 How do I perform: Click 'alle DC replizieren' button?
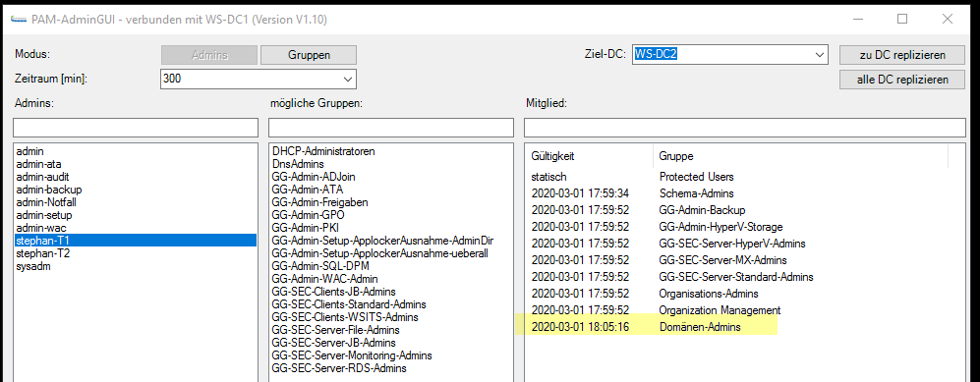[x=902, y=80]
